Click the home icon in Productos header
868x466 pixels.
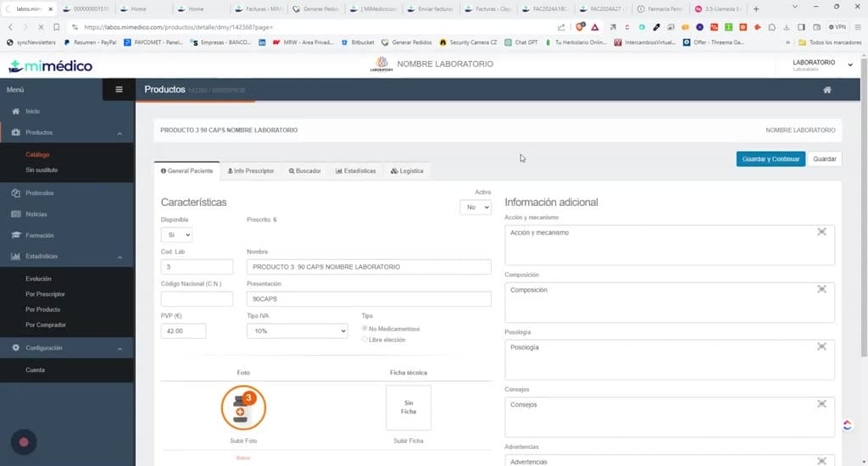pyautogui.click(x=827, y=90)
